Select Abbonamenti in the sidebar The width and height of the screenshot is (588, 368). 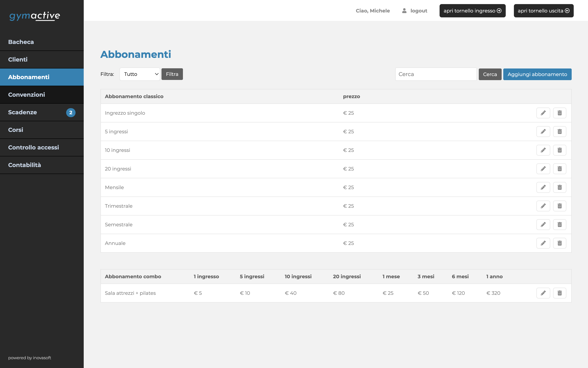42,77
